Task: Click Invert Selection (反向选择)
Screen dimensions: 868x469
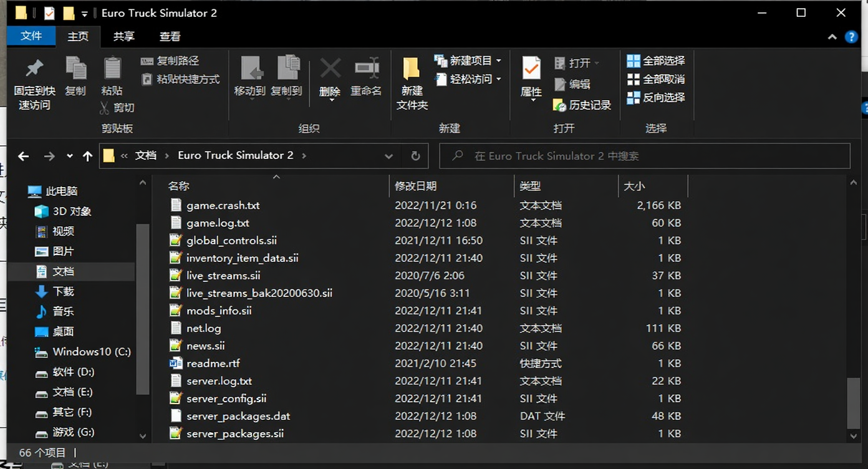Action: click(656, 97)
